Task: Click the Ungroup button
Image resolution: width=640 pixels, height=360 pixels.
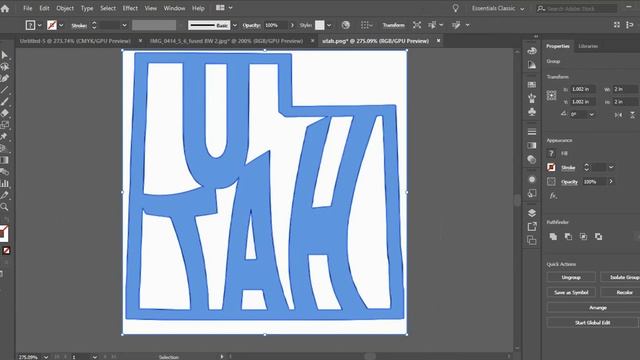Action: pyautogui.click(x=571, y=278)
